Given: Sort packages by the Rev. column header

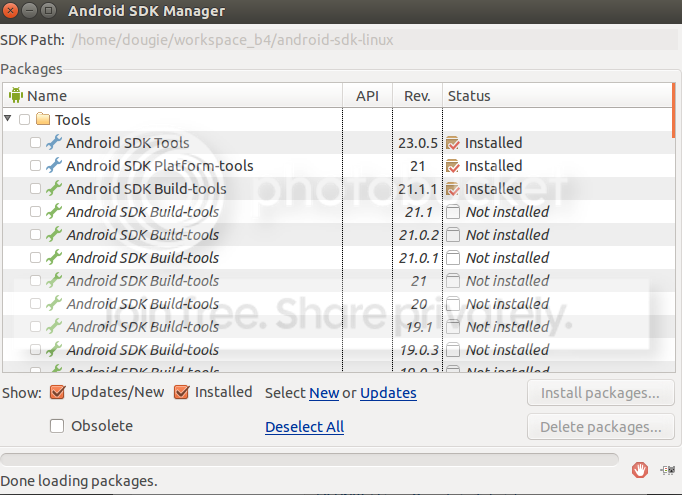Looking at the screenshot, I should point(417,96).
